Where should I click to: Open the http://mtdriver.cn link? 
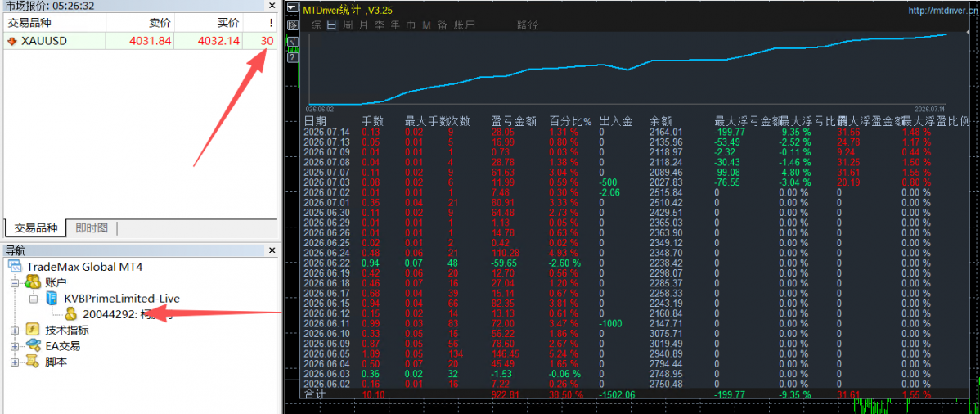pyautogui.click(x=942, y=11)
